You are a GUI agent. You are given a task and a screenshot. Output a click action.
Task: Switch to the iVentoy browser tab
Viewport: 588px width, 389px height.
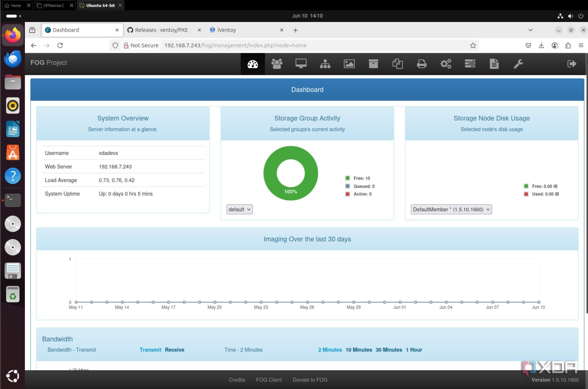227,30
